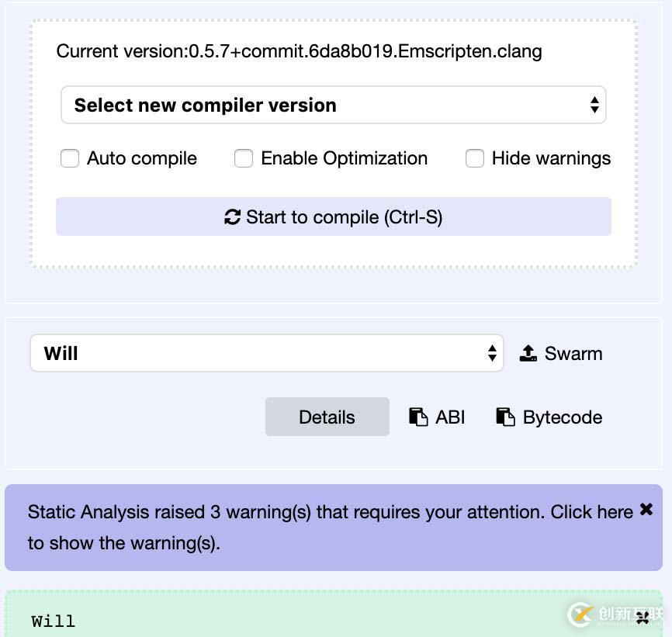Dismiss the Static Analysis warning banner

pyautogui.click(x=646, y=510)
